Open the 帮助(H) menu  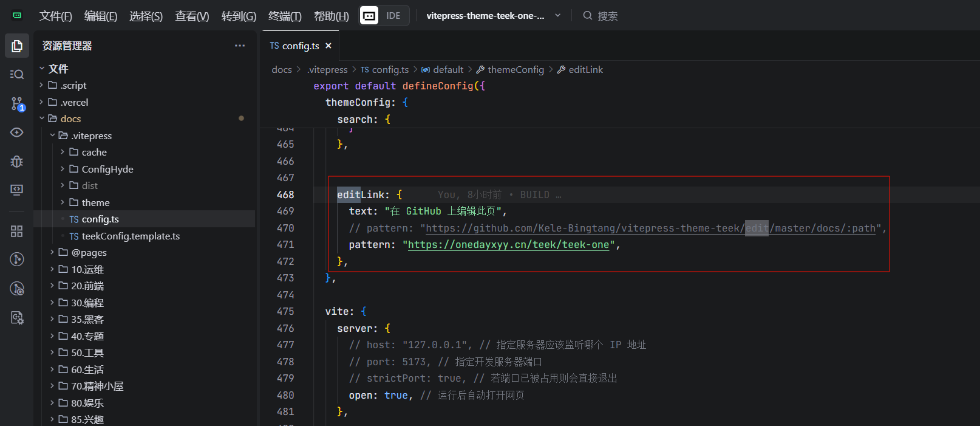coord(331,16)
